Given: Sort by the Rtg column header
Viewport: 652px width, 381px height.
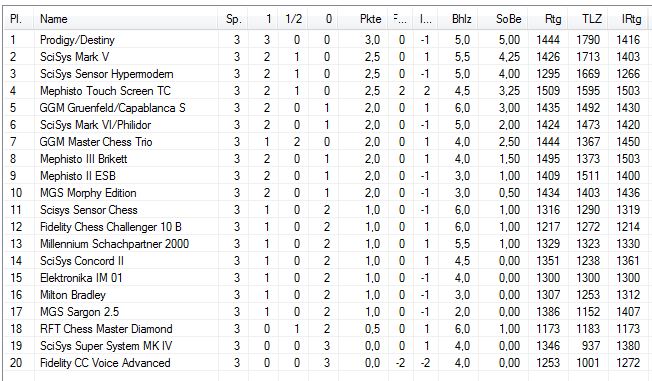Looking at the screenshot, I should [x=547, y=19].
